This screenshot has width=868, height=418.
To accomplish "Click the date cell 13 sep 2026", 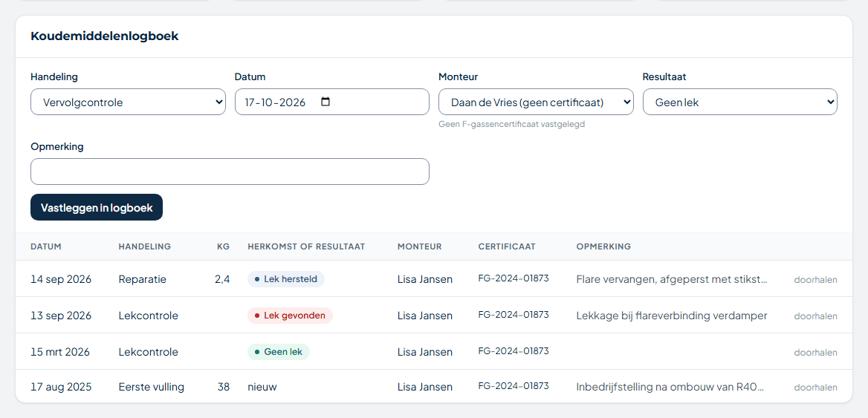I will [61, 316].
